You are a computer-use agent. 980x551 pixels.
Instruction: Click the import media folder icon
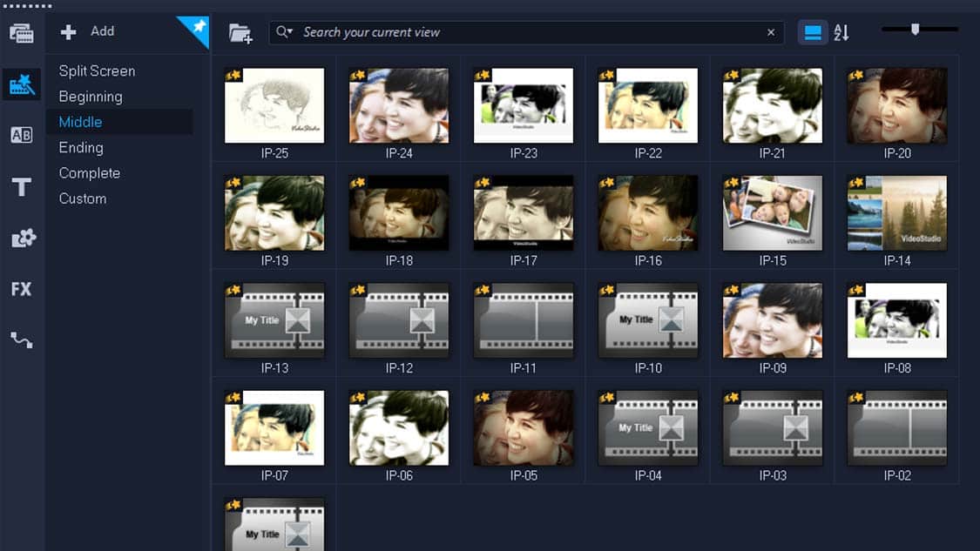tap(240, 33)
